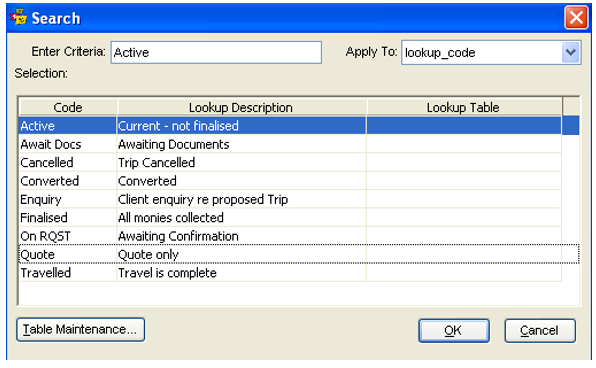Open Table Maintenance button

80,330
